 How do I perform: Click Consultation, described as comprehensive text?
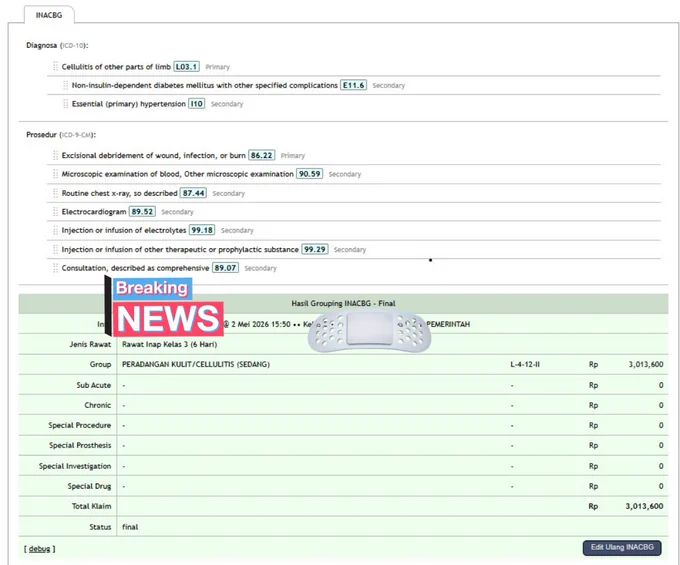(x=135, y=268)
